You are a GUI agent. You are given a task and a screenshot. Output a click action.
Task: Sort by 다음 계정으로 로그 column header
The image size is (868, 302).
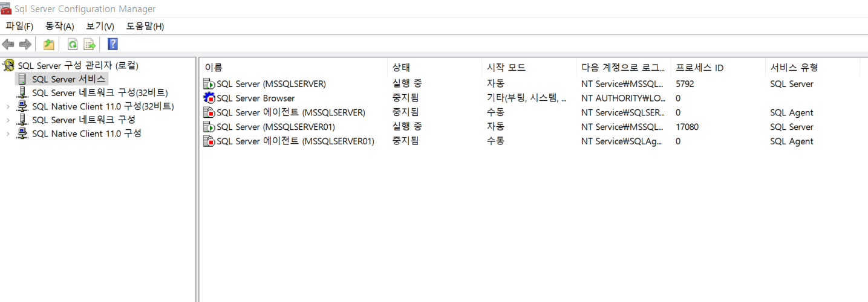coord(623,68)
